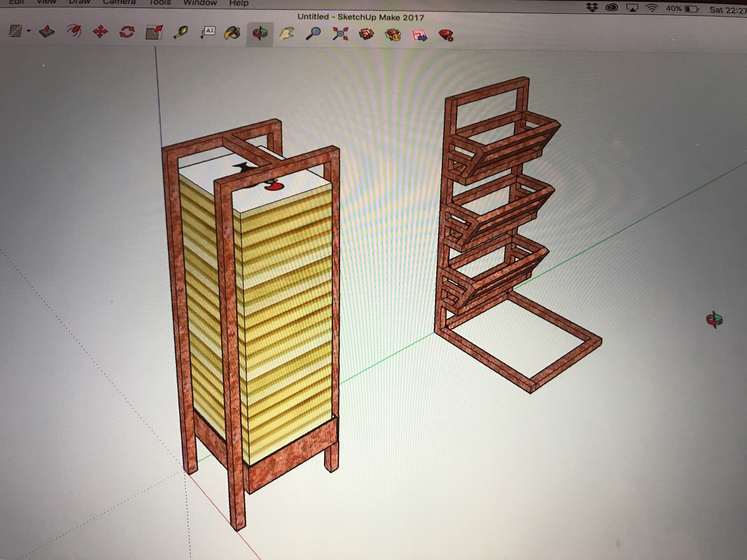747x560 pixels.
Task: Select the Rectangle shape tool
Action: 16,31
